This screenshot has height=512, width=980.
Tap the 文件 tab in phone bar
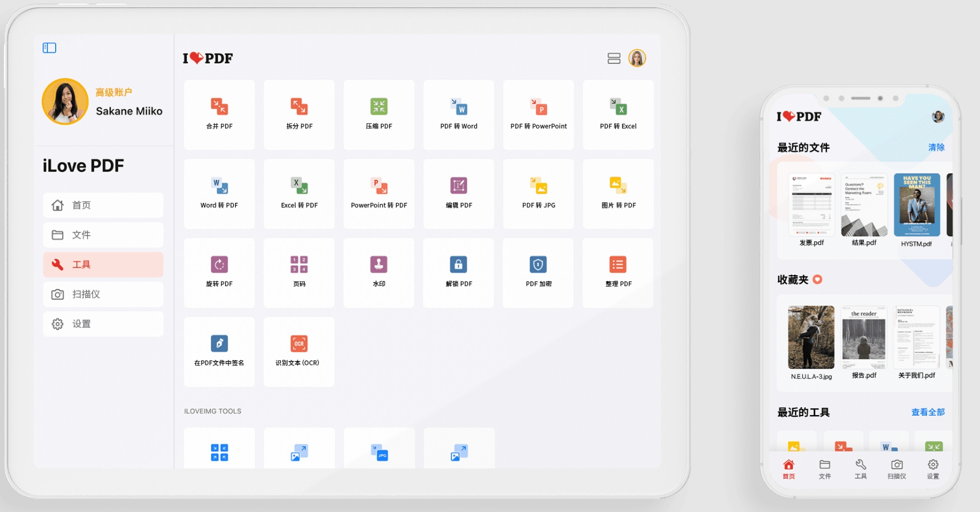tap(825, 469)
